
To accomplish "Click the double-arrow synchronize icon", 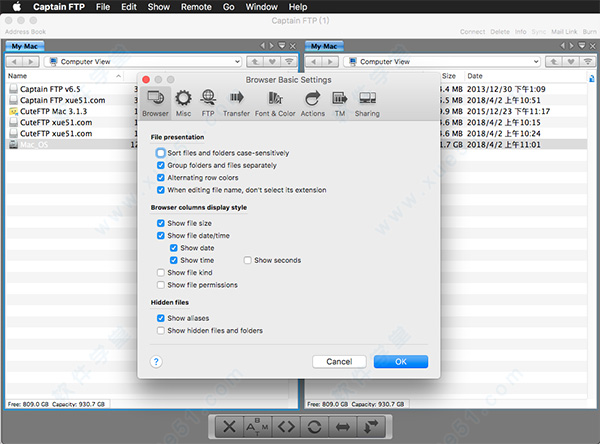I will pos(343,426).
